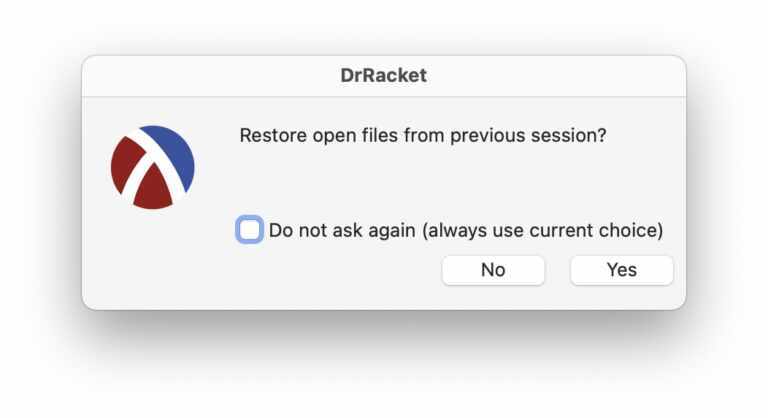This screenshot has width=768, height=418.
Task: Click the DrRacket lambda logo icon
Action: tap(152, 167)
